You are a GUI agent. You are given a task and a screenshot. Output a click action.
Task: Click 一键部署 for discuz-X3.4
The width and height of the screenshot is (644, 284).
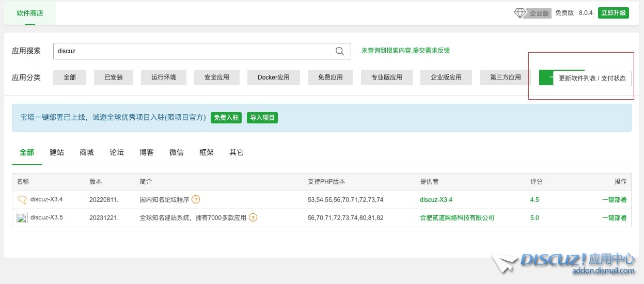tap(614, 200)
